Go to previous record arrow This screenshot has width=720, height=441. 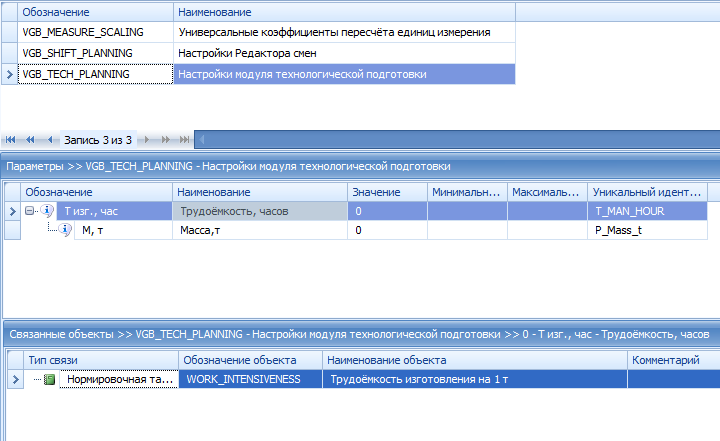click(49, 139)
